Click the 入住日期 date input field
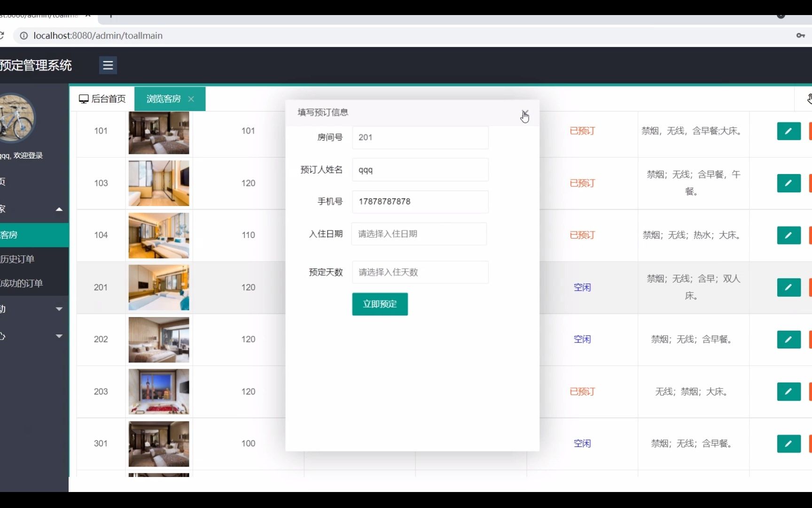The width and height of the screenshot is (812, 508). [419, 234]
